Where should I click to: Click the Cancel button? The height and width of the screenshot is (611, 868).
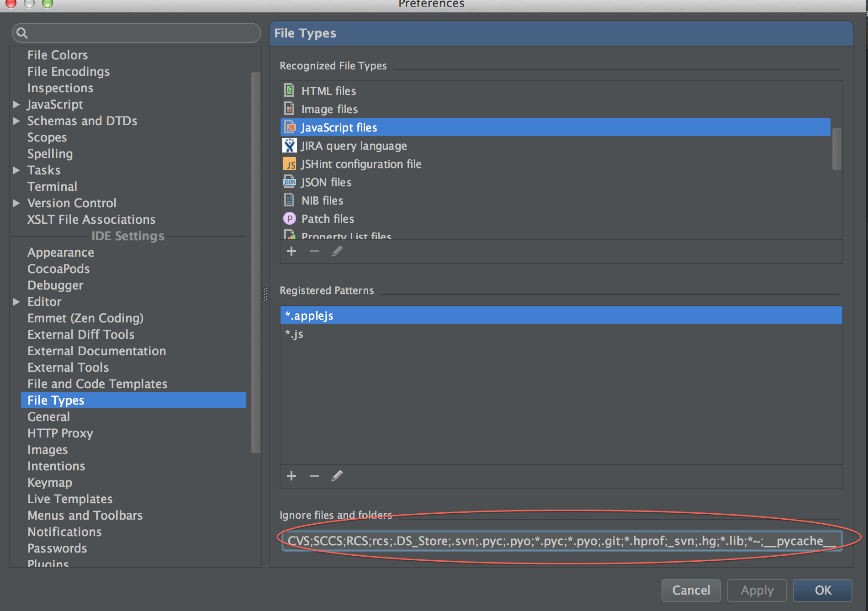point(691,590)
